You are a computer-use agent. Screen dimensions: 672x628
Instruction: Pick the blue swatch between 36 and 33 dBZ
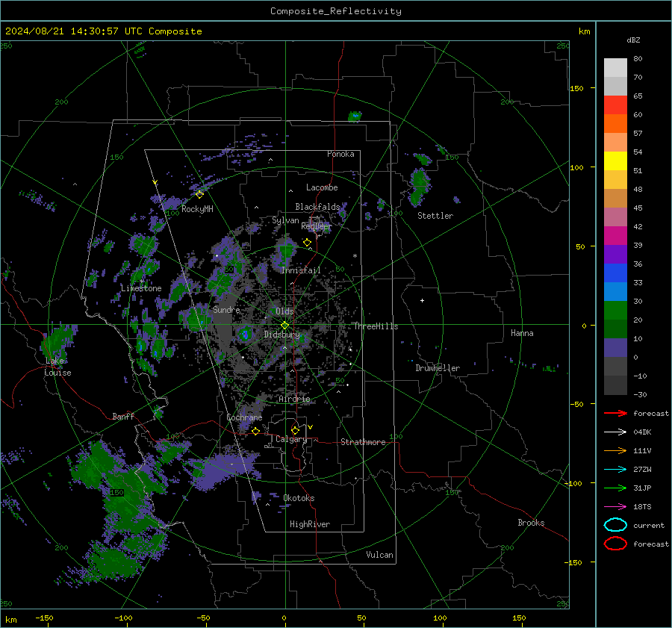[x=615, y=273]
